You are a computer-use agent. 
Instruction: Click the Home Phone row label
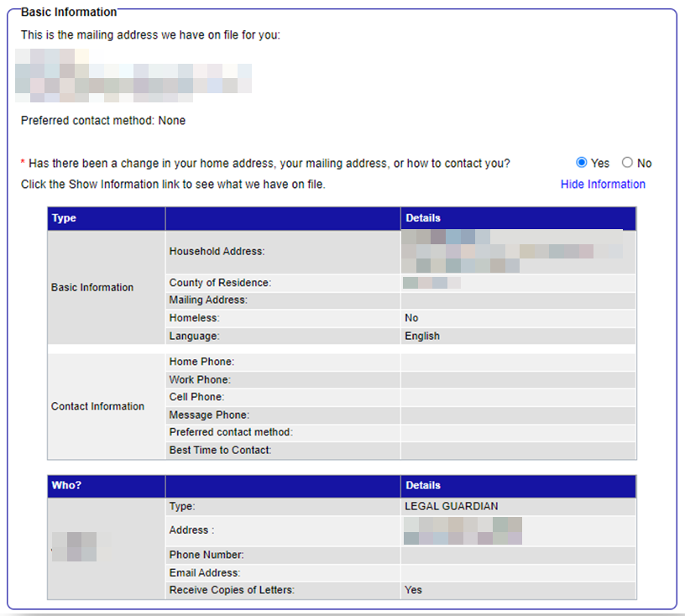(201, 362)
